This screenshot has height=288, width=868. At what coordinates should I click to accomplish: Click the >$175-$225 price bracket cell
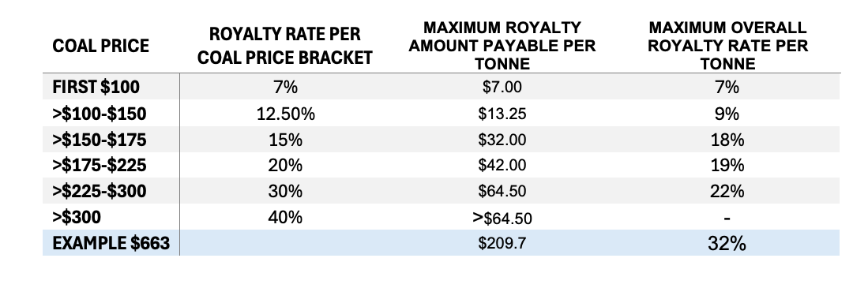pyautogui.click(x=100, y=165)
